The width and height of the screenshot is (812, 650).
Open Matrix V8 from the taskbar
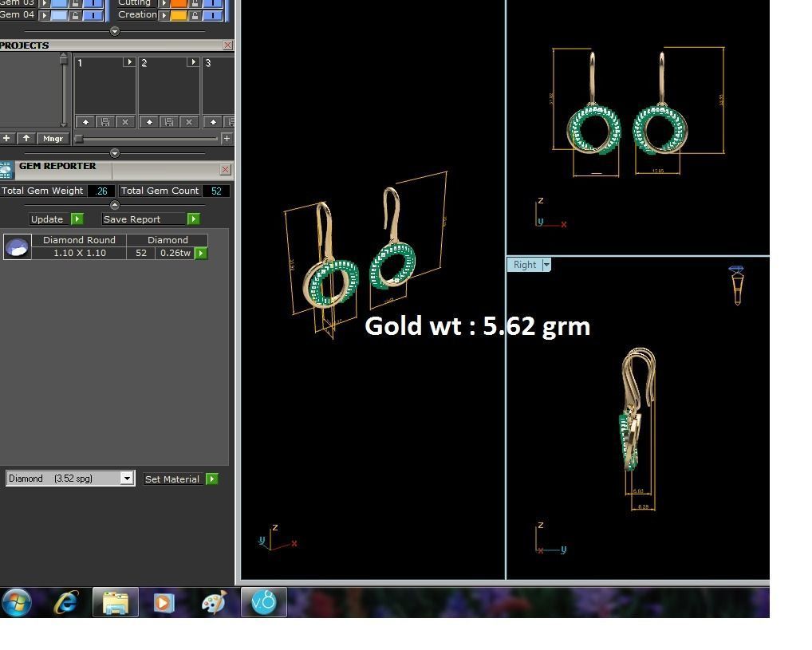pyautogui.click(x=263, y=602)
